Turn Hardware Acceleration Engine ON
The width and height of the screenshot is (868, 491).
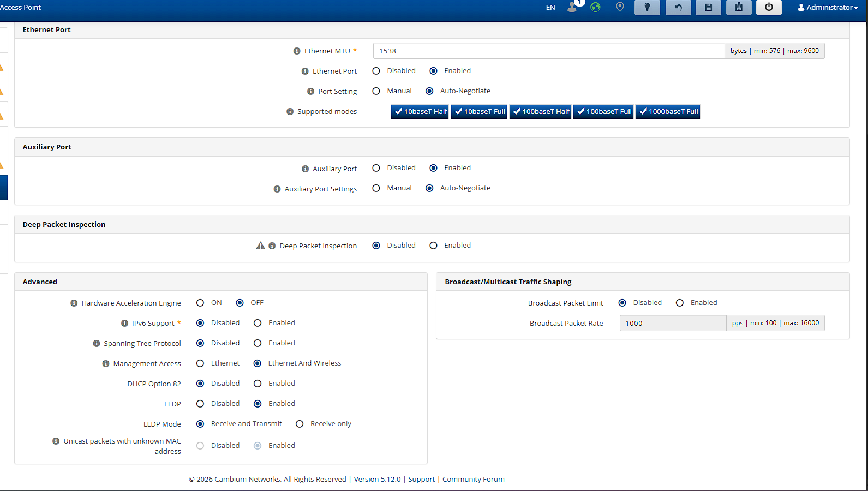pos(200,303)
